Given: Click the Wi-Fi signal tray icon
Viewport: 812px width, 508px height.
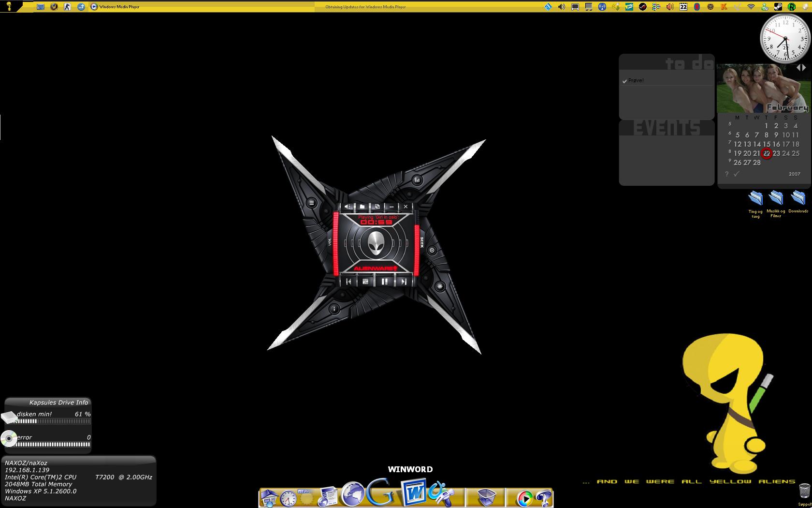Looking at the screenshot, I should coord(751,7).
